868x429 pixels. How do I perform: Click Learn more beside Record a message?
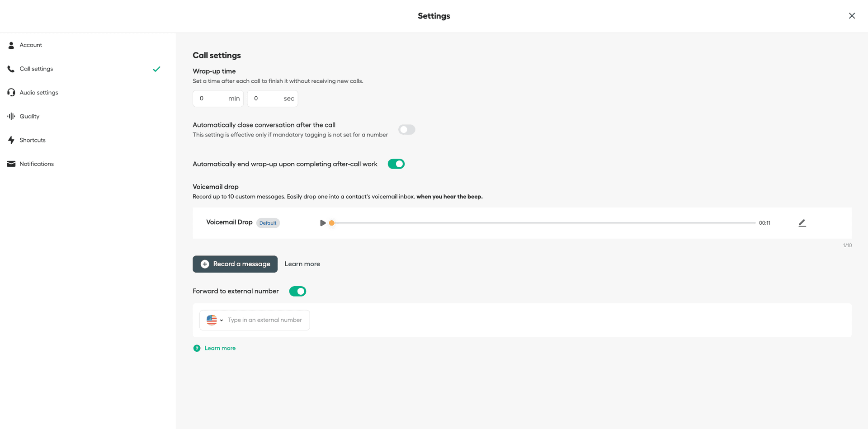(x=302, y=264)
